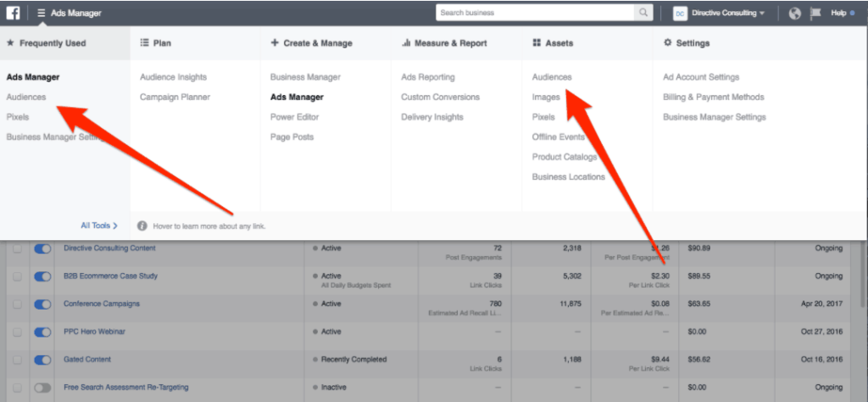
Task: Toggle the Gated Content switch
Action: 42,360
